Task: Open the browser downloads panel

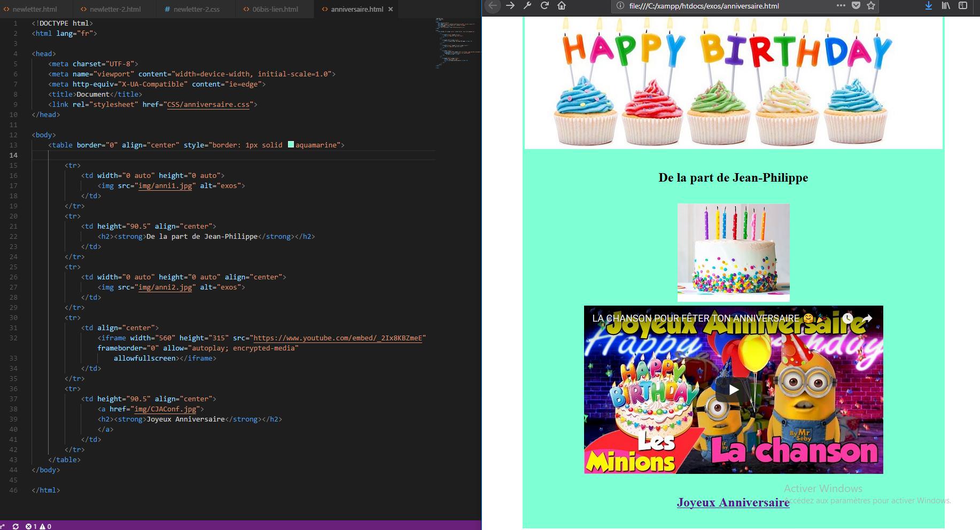Action: pos(929,5)
